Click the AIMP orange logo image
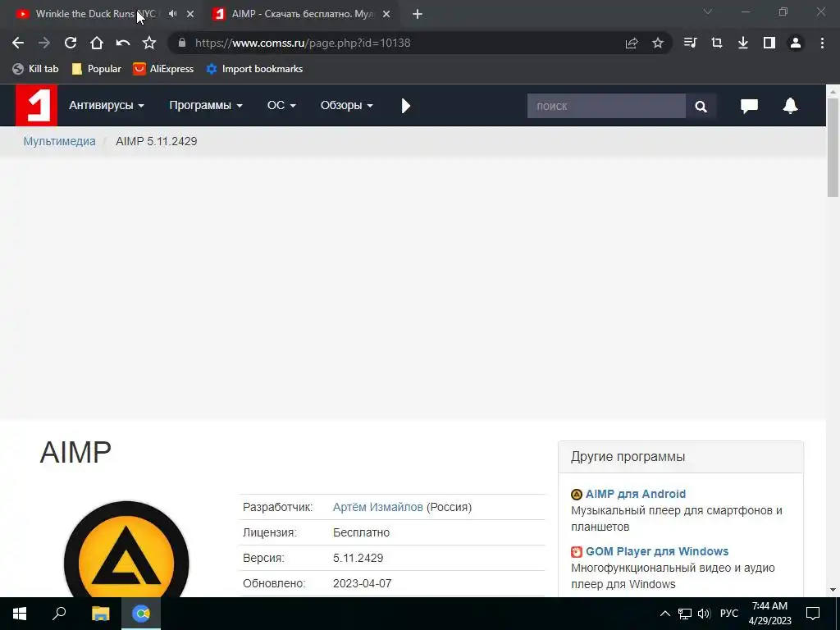This screenshot has height=630, width=840. tap(126, 550)
